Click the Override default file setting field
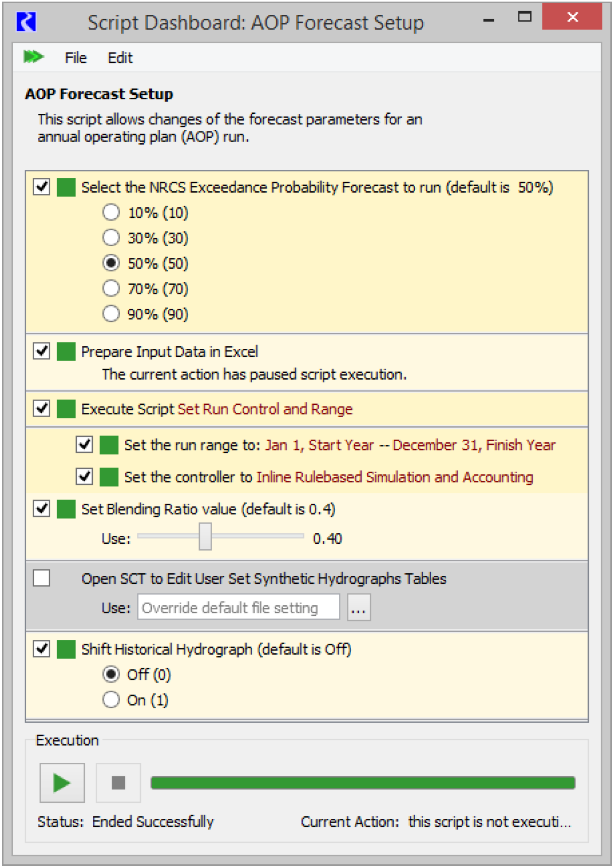 click(x=238, y=608)
